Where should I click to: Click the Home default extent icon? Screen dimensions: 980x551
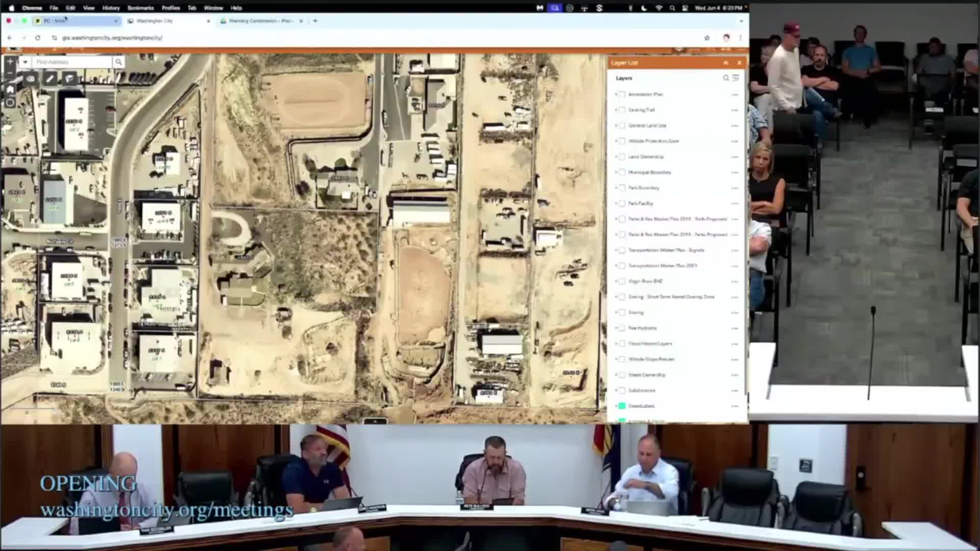pyautogui.click(x=10, y=89)
